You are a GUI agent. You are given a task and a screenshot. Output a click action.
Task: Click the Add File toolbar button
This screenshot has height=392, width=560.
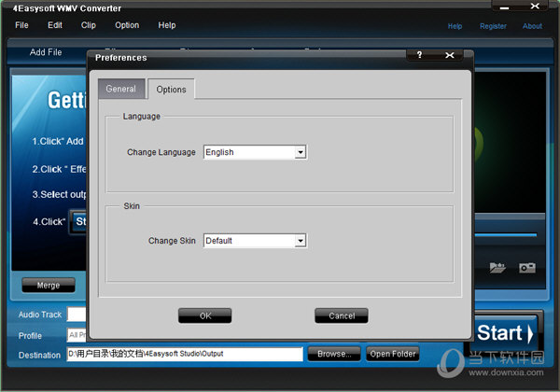pos(46,52)
